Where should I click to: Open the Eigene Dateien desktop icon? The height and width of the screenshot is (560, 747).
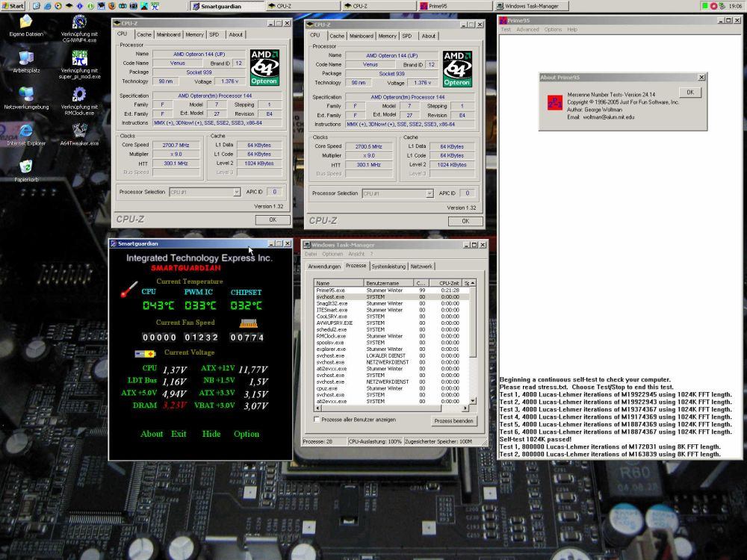[26, 23]
